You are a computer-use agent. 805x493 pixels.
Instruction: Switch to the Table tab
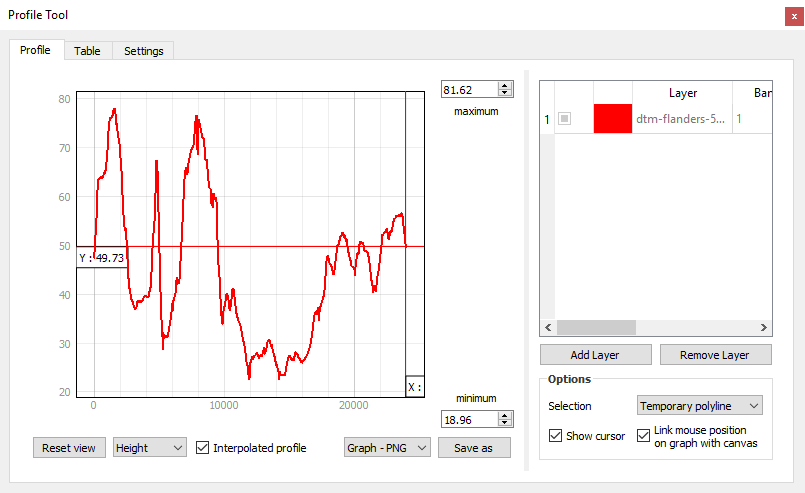(x=87, y=51)
